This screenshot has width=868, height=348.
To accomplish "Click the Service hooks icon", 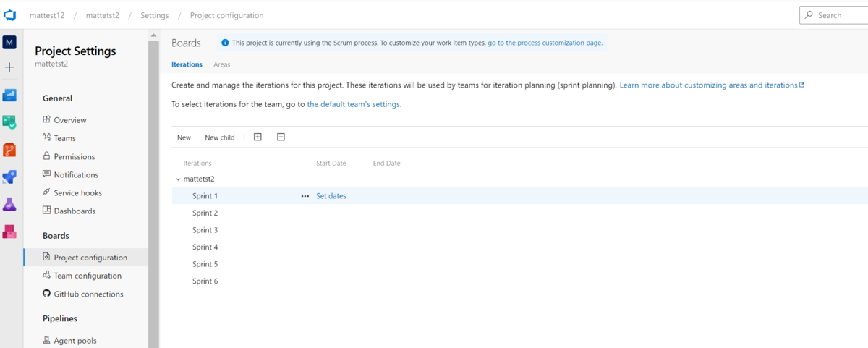I will point(47,192).
